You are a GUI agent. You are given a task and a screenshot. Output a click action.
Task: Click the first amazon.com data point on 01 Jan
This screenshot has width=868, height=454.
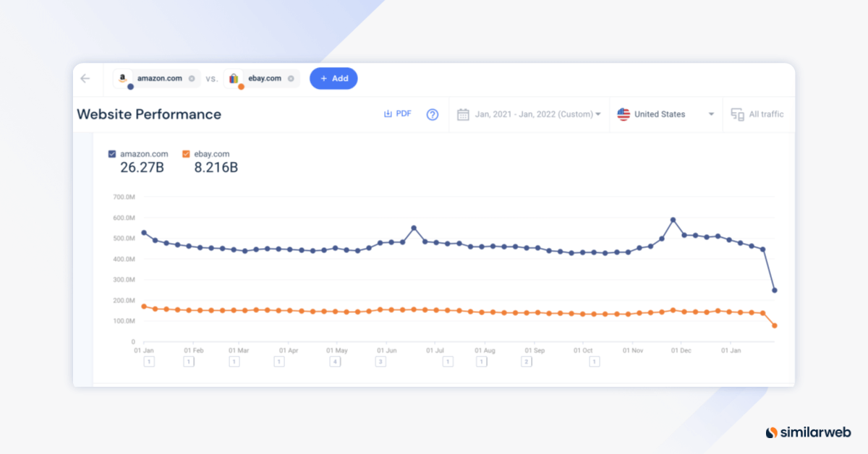coord(144,233)
